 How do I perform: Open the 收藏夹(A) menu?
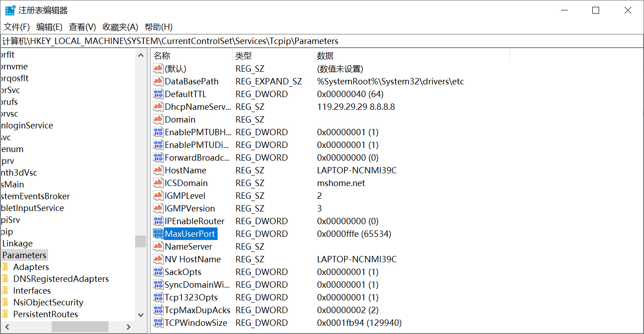click(120, 27)
